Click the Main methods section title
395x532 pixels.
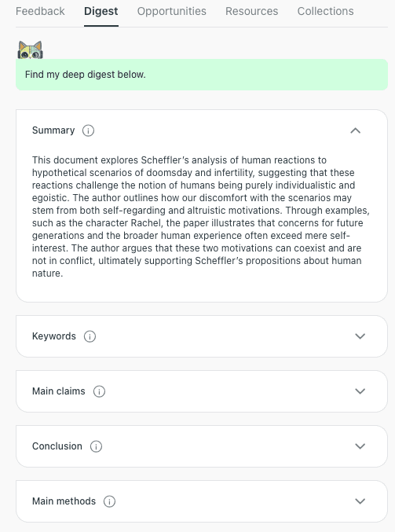64,501
